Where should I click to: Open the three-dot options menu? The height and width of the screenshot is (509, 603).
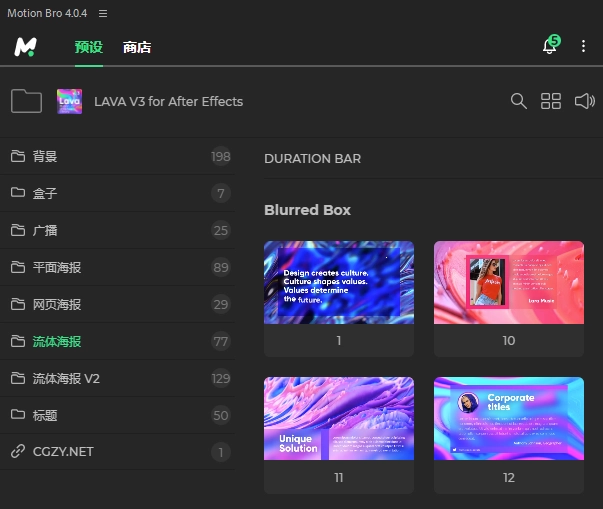tap(583, 46)
